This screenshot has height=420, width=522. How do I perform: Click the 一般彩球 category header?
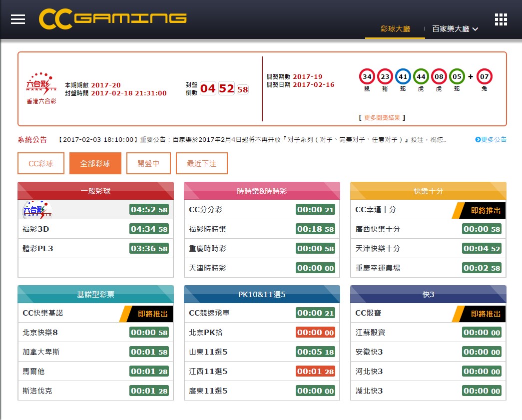95,191
